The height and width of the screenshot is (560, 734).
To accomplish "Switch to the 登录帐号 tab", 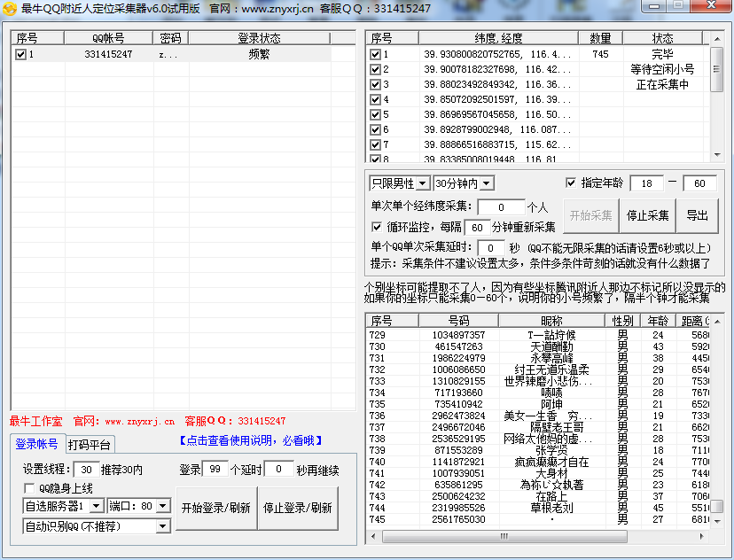I will (36, 444).
